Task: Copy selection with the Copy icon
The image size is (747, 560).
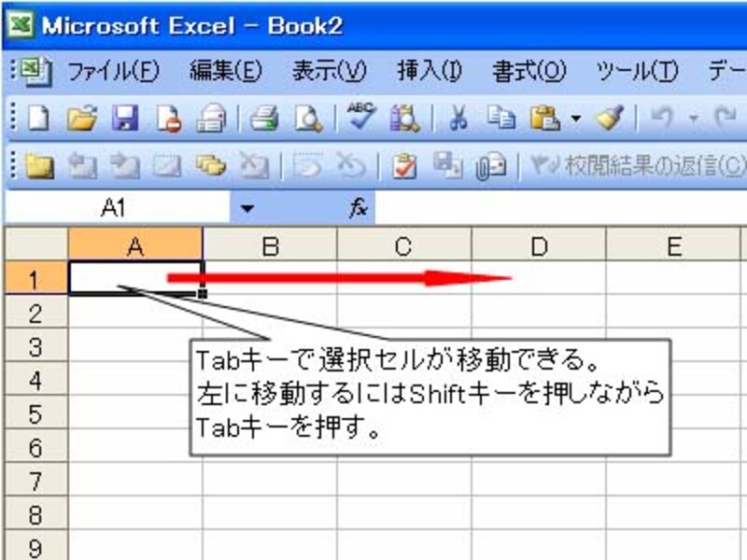Action: click(500, 118)
